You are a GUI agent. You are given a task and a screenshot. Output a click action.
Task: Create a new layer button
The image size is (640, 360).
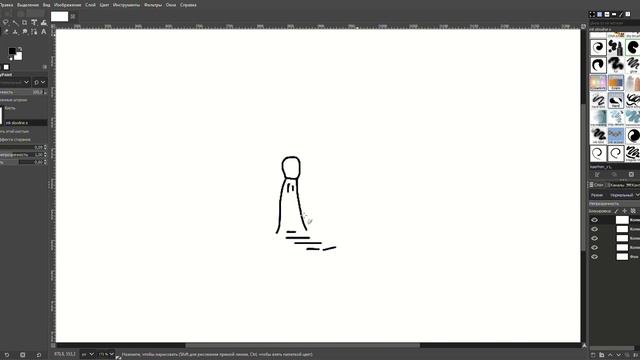point(593,355)
